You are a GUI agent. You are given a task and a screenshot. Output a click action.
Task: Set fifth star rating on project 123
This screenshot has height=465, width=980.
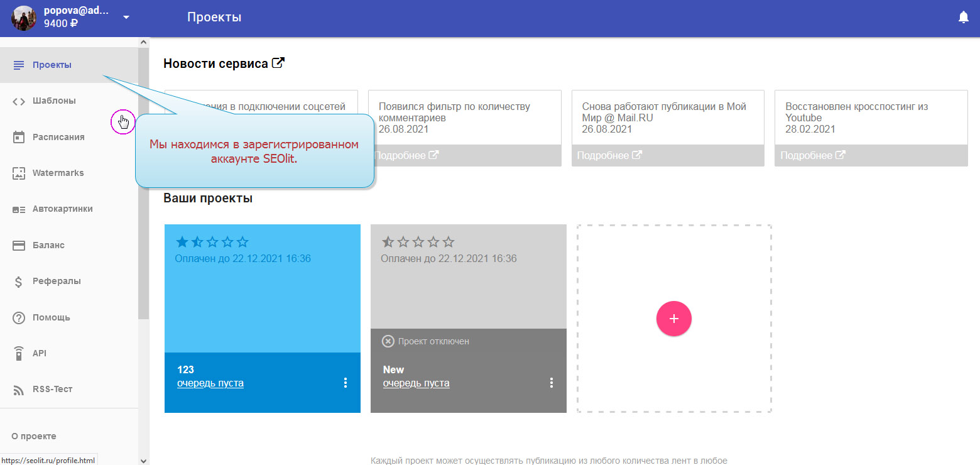click(x=242, y=242)
